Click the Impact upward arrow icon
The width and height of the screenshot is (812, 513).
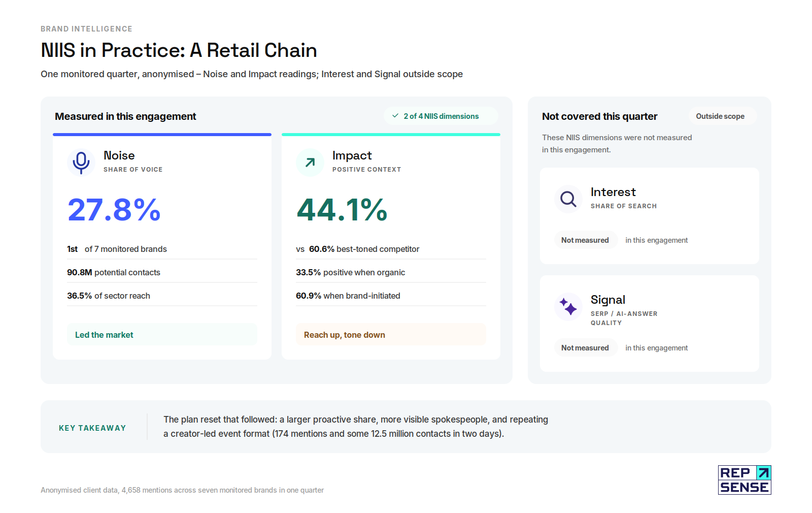[310, 163]
